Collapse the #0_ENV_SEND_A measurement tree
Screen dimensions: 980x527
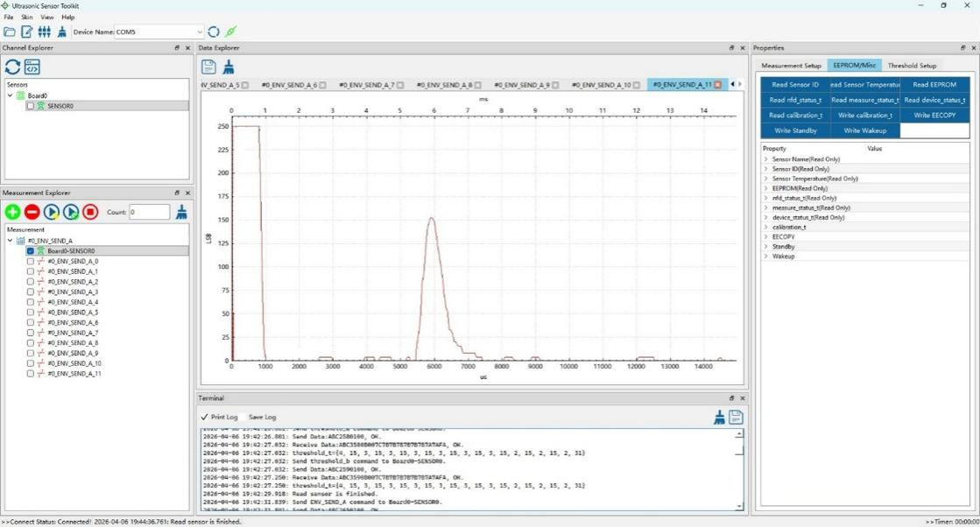point(10,240)
